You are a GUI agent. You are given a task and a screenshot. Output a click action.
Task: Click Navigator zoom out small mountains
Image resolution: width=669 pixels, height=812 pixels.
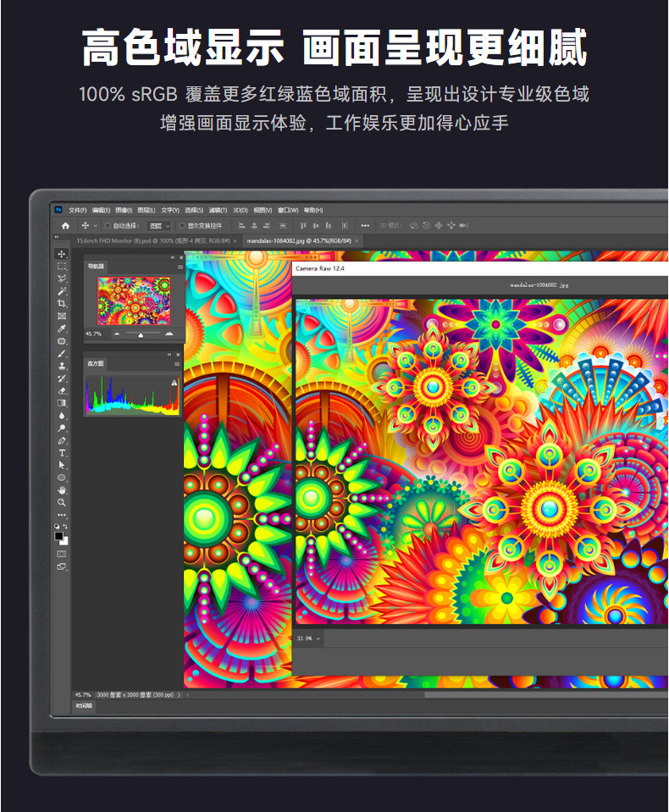pos(117,334)
